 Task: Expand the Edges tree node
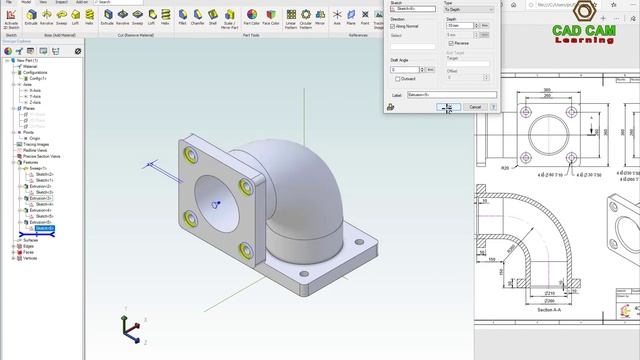[x=13, y=246]
